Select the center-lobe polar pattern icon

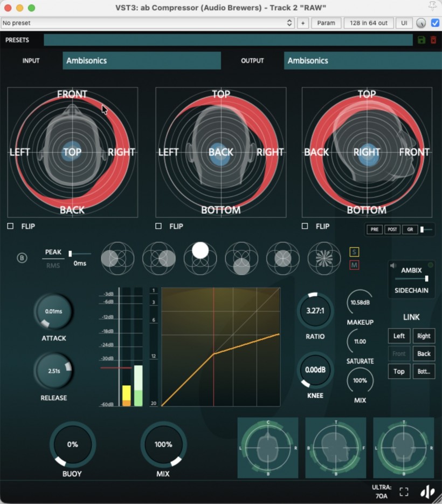click(x=283, y=258)
